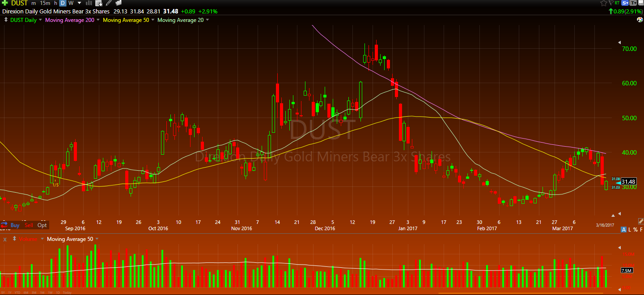Click 'Direxion Daily Gold Miners Bear 3x Shares' name
644x295 pixels.
point(55,11)
